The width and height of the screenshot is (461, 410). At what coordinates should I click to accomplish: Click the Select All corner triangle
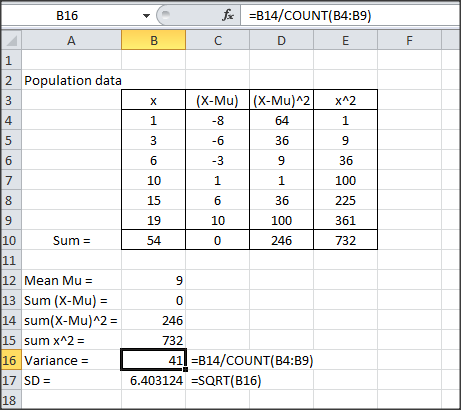click(12, 40)
